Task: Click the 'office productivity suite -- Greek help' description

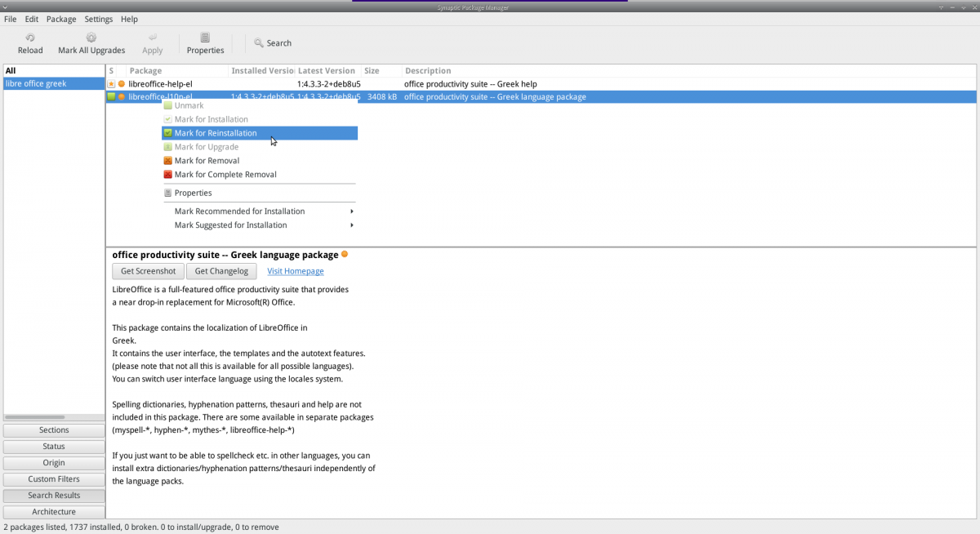Action: [x=470, y=84]
